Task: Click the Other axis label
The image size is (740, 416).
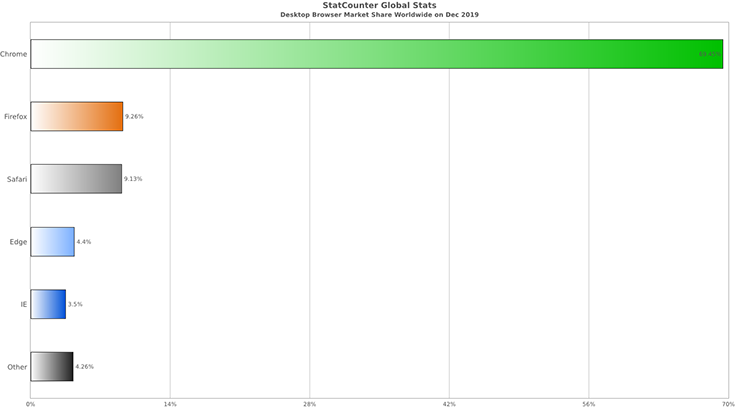Action: 17,367
